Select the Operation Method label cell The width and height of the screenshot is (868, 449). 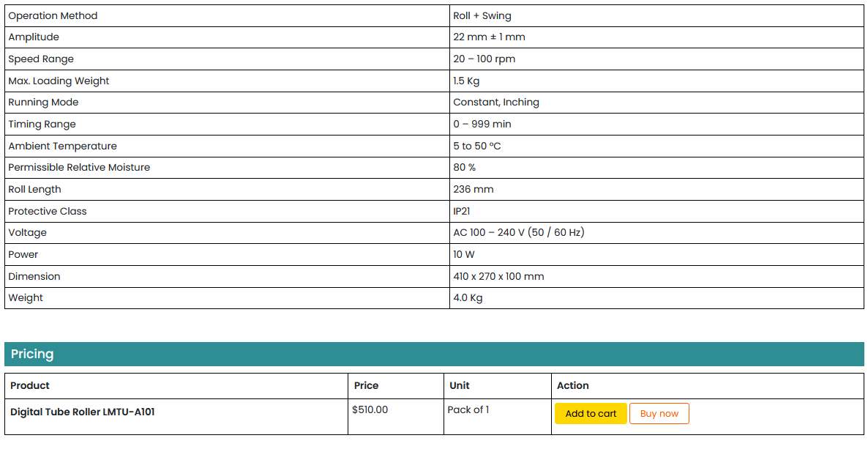pos(53,15)
